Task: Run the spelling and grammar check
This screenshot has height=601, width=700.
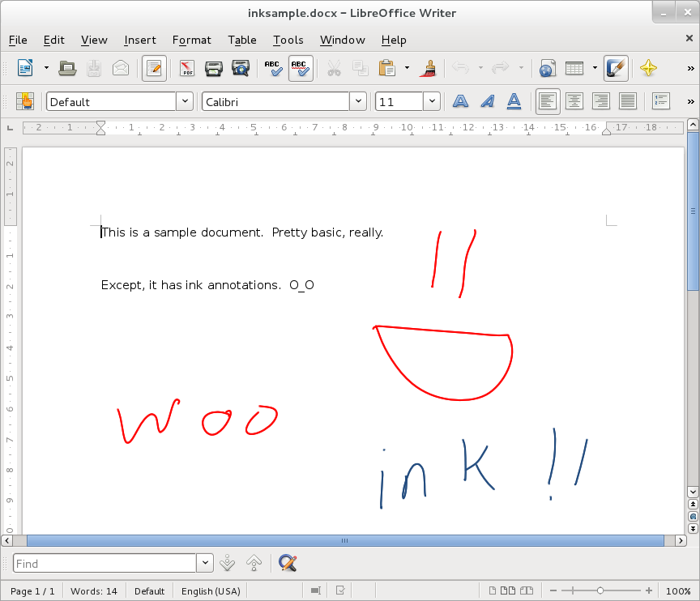Action: coord(272,68)
